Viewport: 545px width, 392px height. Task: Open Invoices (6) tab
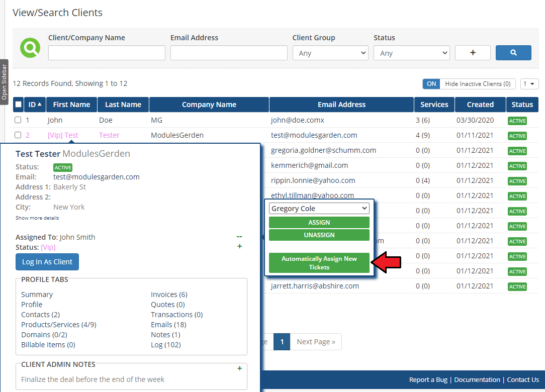[169, 295]
